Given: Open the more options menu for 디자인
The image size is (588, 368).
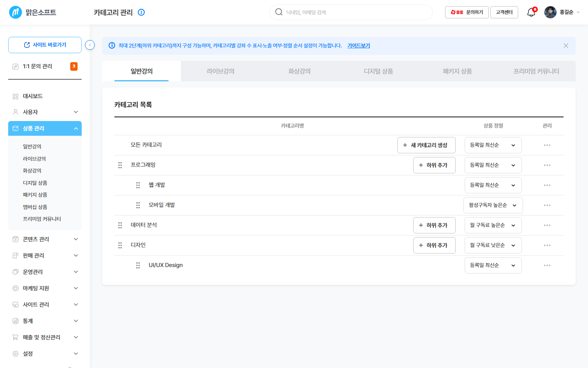Looking at the screenshot, I should [x=547, y=245].
